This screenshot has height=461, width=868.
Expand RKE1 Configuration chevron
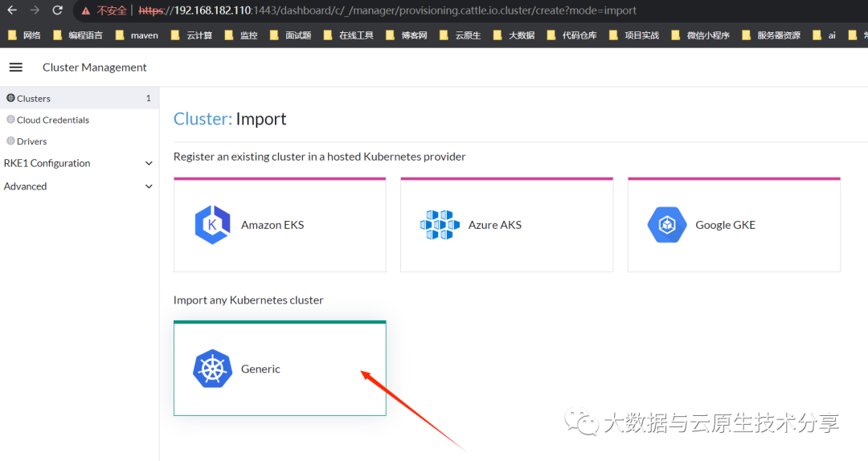149,163
